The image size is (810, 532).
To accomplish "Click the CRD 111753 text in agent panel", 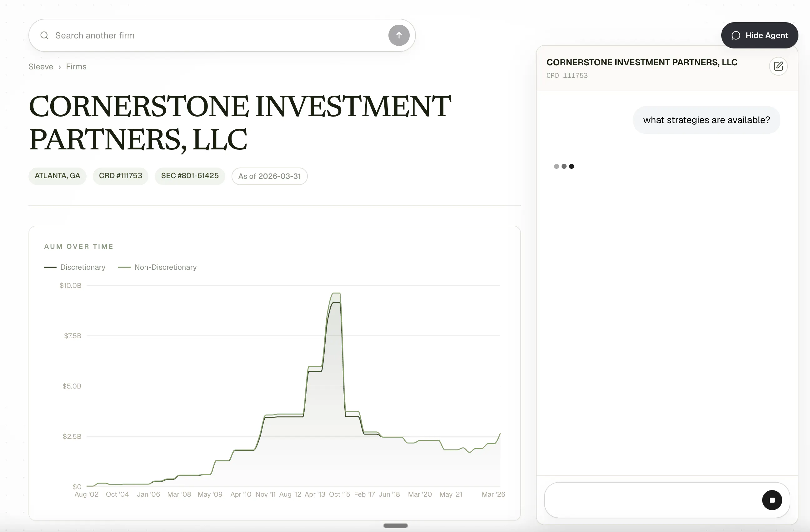I will tap(567, 76).
